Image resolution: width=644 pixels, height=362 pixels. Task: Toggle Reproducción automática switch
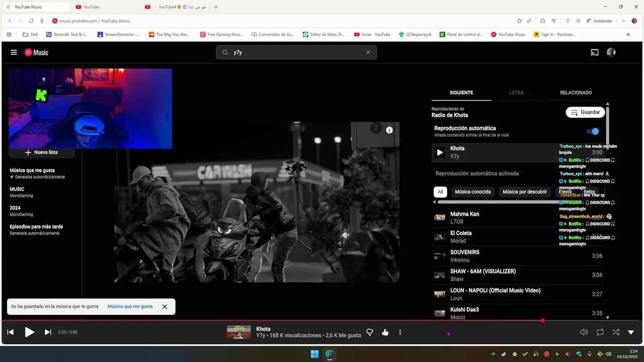tap(593, 131)
